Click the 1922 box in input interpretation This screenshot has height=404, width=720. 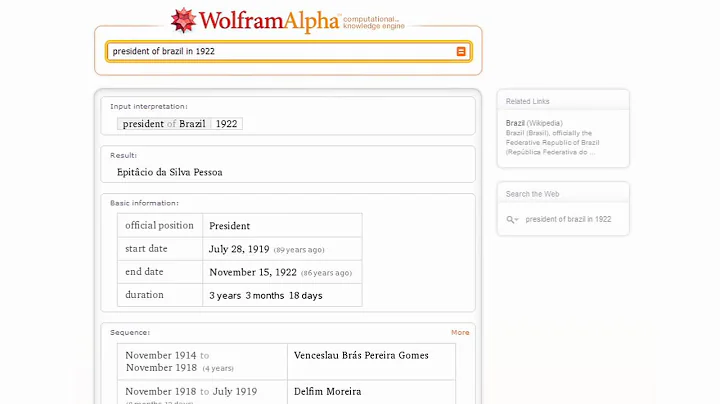226,124
